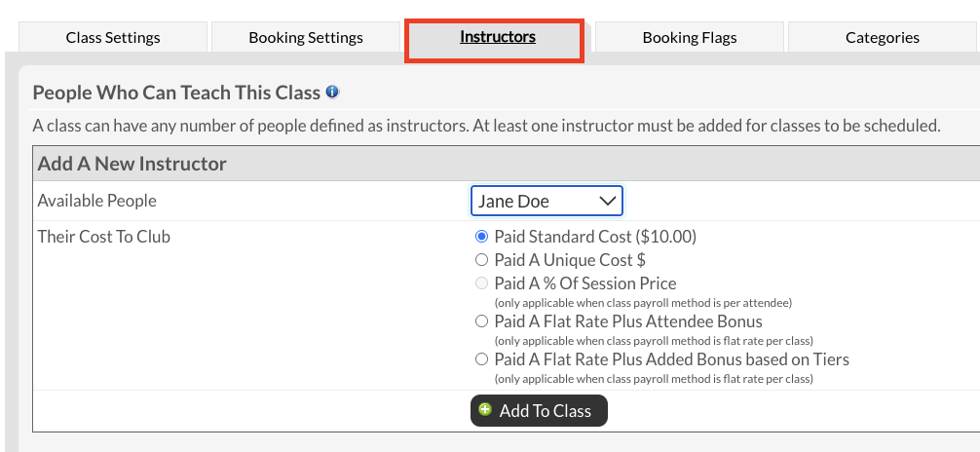980x452 pixels.
Task: Select Paid A % Of Session Price radio
Action: click(x=481, y=283)
